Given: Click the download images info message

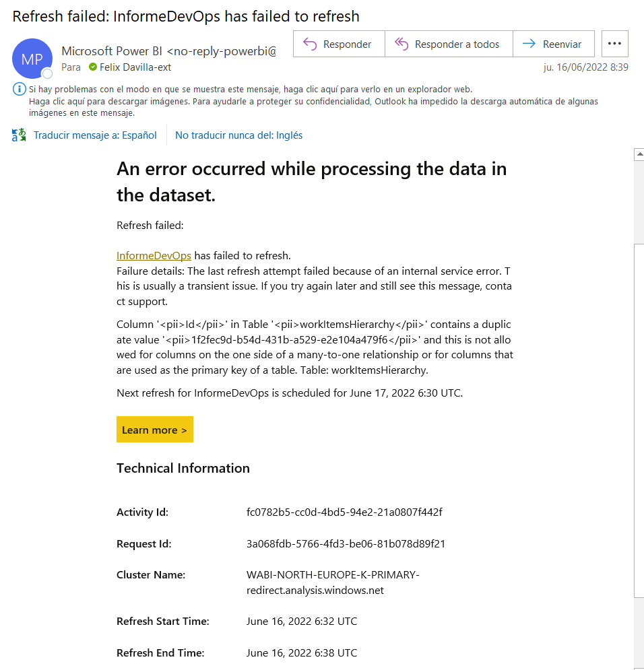Looking at the screenshot, I should (x=313, y=107).
